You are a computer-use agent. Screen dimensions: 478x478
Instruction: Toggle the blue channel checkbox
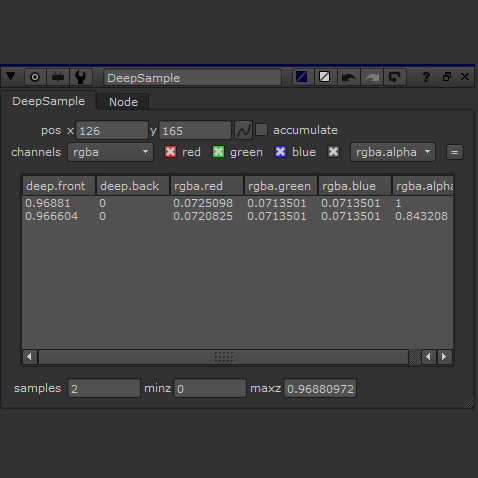point(280,152)
